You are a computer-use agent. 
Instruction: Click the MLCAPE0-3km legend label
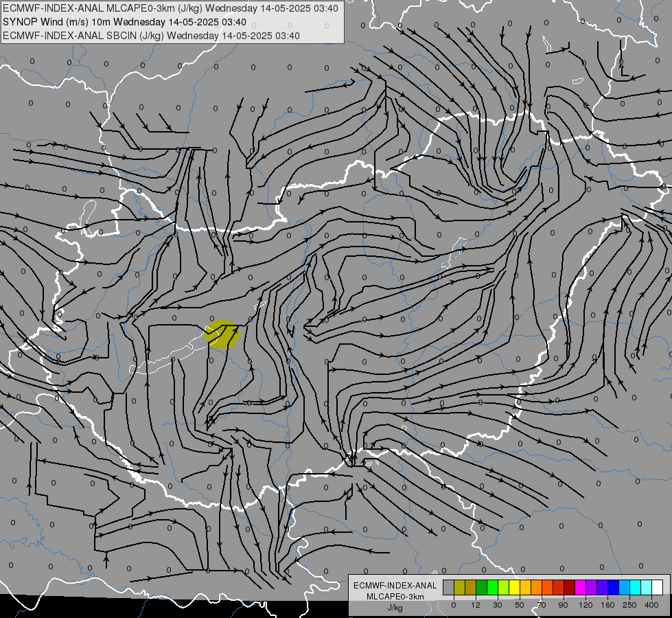(x=395, y=597)
